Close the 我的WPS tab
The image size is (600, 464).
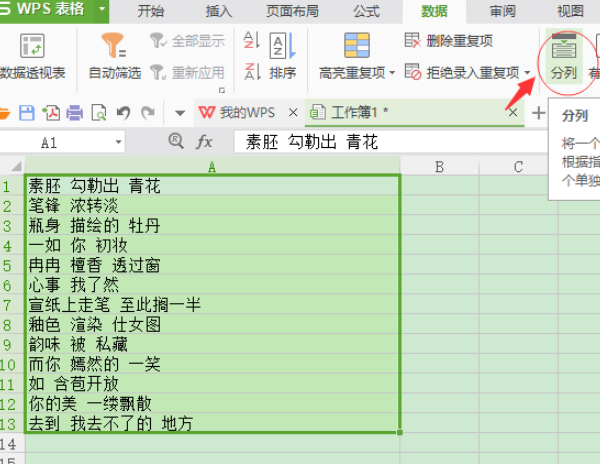click(x=293, y=112)
